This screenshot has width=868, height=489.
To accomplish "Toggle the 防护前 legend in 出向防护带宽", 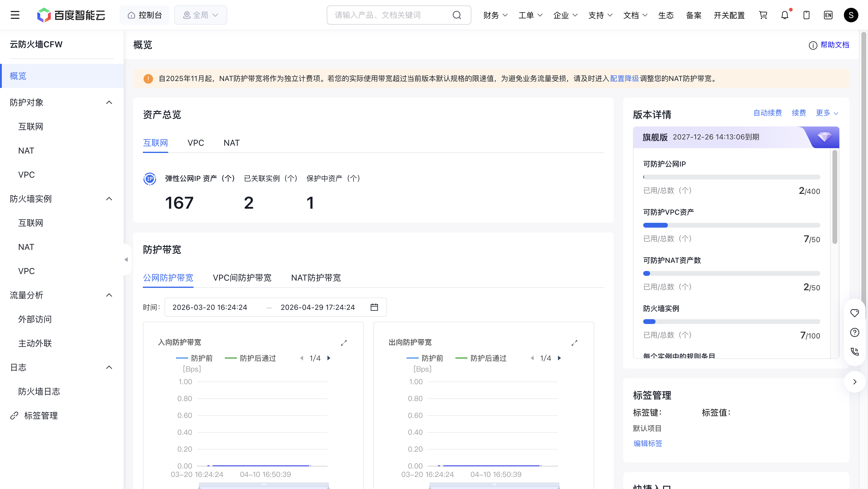I will click(425, 358).
